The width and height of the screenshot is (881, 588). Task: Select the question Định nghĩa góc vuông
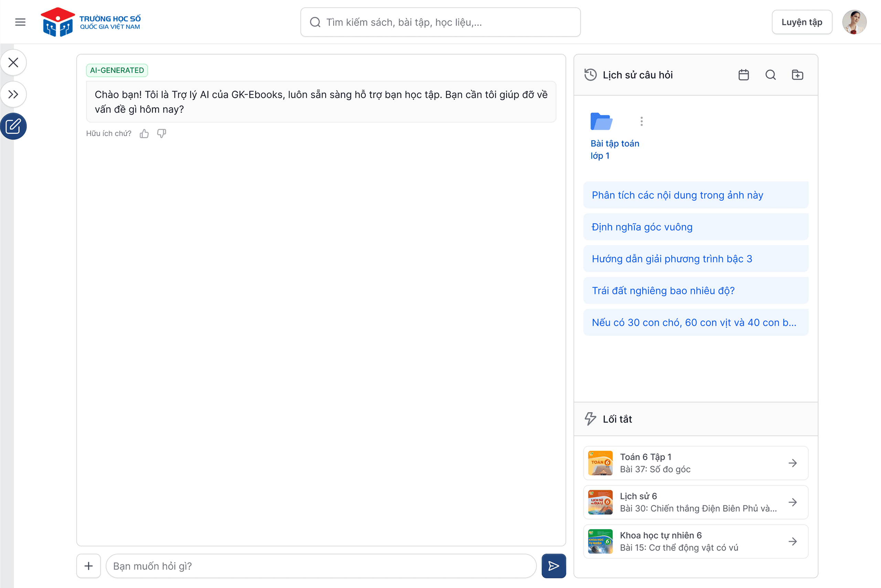click(696, 227)
